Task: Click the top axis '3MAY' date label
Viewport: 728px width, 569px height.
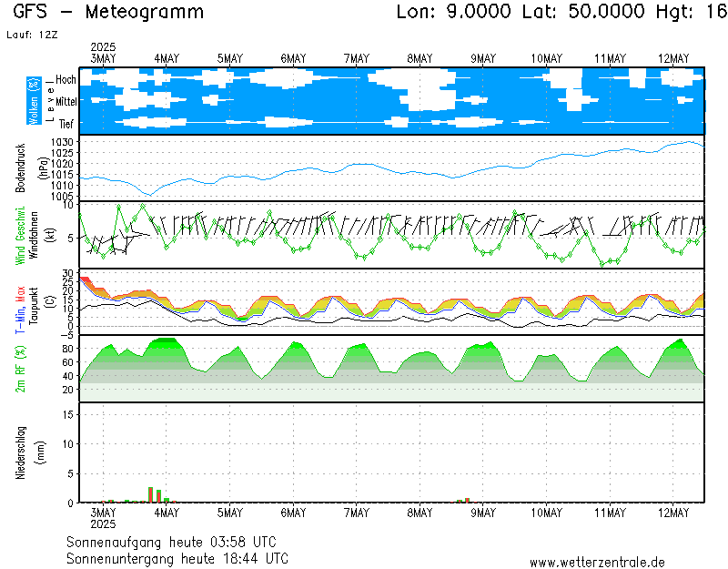Action: 103,59
